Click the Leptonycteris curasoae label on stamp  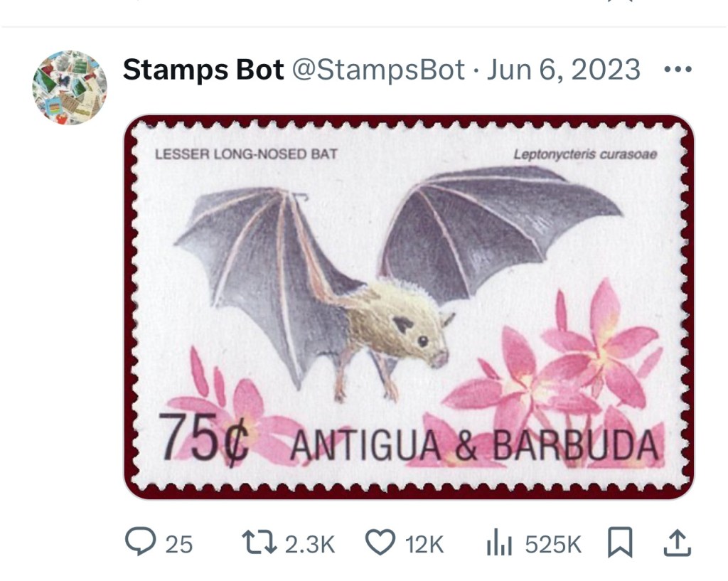click(585, 154)
